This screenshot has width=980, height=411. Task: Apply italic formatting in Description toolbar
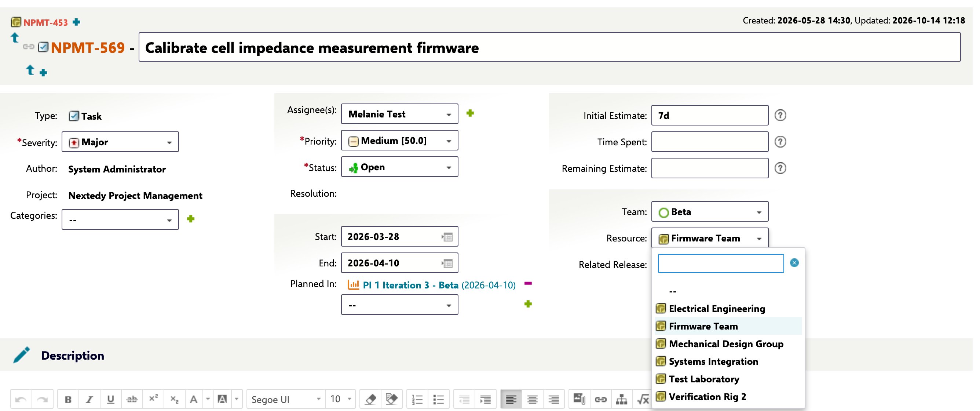89,399
